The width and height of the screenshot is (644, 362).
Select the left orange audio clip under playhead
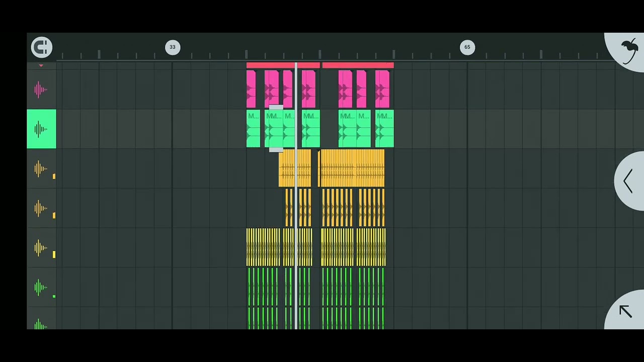pos(295,168)
